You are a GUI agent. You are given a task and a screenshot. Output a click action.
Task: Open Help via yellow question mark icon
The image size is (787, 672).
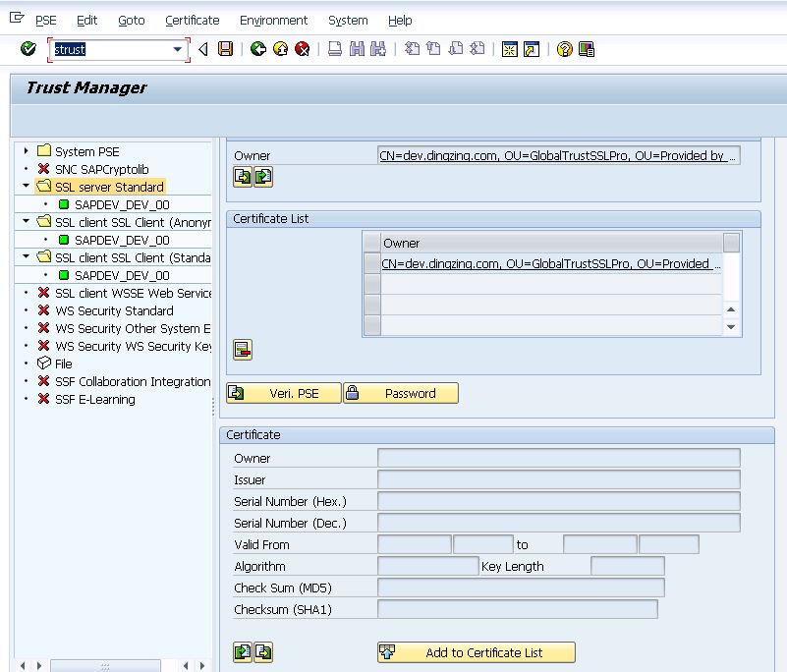(564, 49)
